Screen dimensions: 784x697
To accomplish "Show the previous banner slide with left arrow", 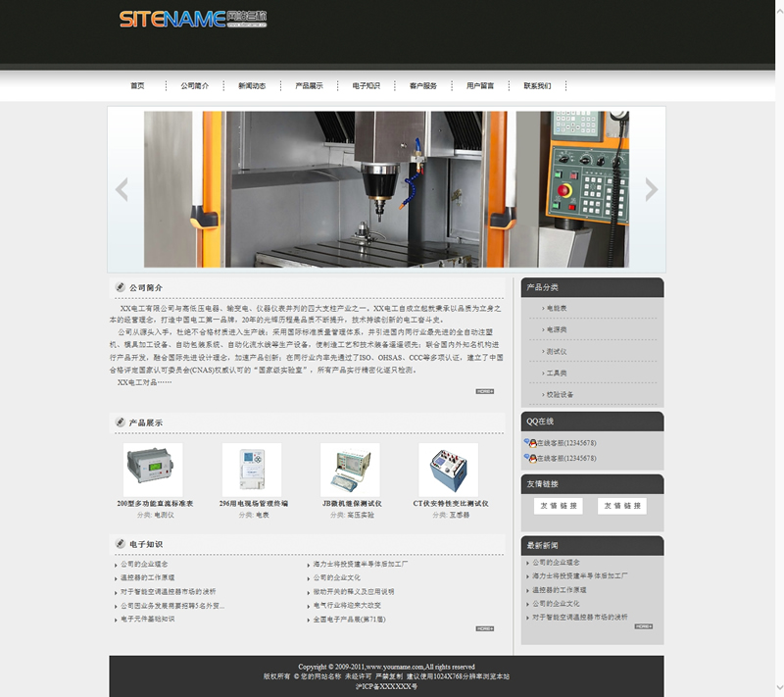I will 122,189.
